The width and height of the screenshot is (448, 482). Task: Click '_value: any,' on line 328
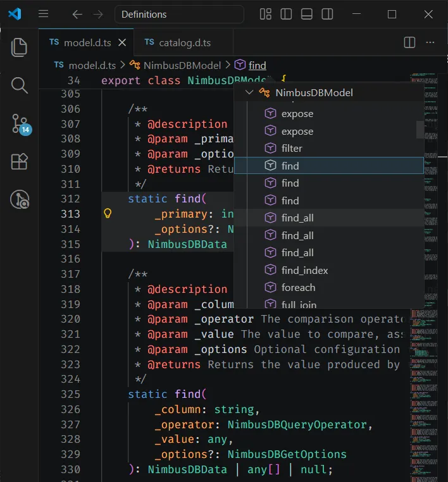tap(194, 439)
